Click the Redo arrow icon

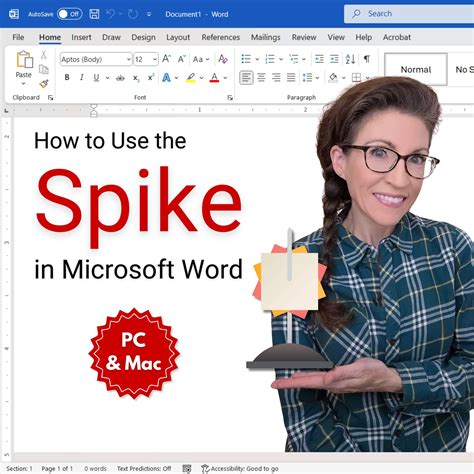(133, 14)
